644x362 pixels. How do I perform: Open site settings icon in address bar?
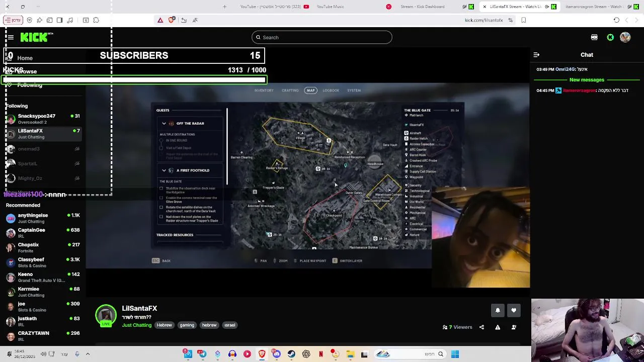(x=510, y=20)
